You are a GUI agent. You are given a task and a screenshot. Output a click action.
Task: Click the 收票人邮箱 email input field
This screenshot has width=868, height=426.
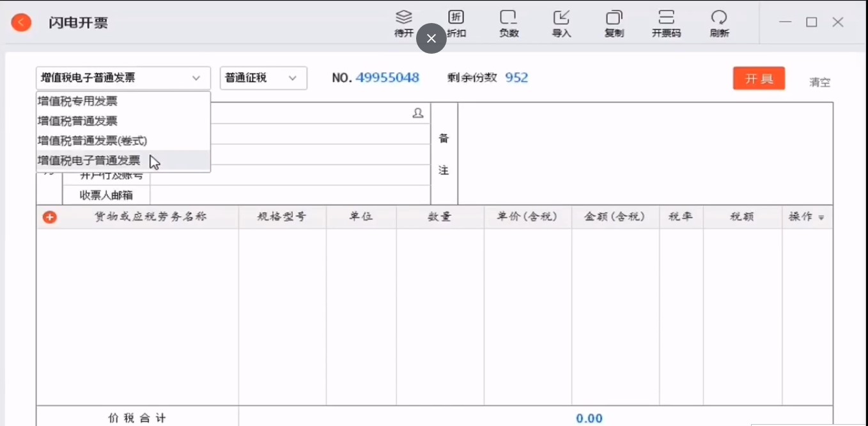pos(288,194)
